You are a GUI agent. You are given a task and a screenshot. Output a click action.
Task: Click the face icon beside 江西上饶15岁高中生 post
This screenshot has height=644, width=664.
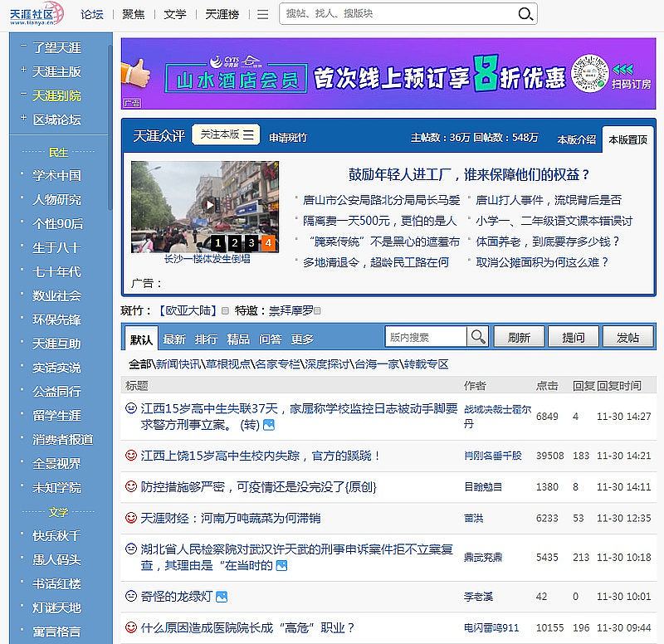131,456
